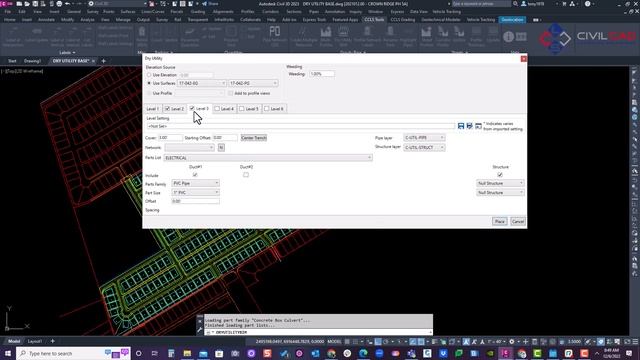Screen dimensions: 640x360
Task: Click the save level setting icon
Action: [461, 126]
